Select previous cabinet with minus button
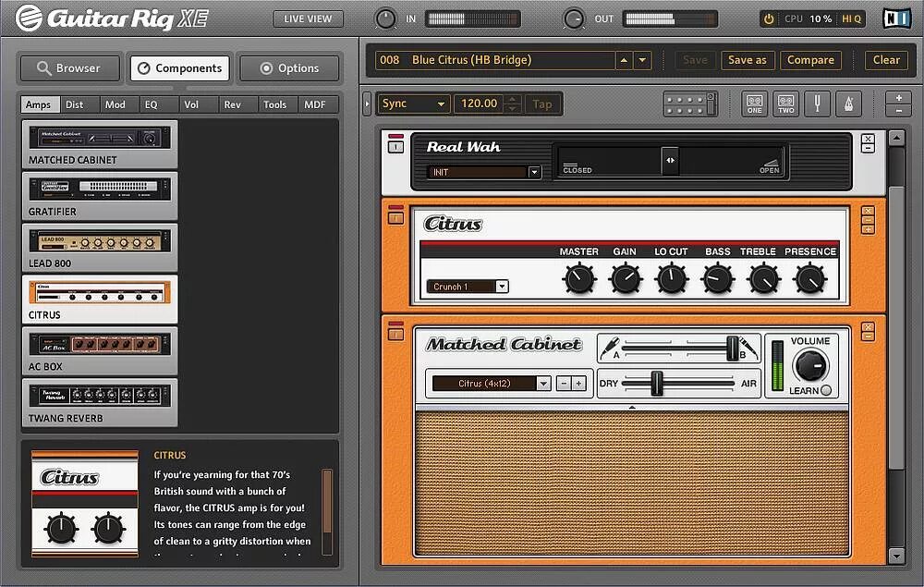The image size is (924, 587). coord(564,384)
